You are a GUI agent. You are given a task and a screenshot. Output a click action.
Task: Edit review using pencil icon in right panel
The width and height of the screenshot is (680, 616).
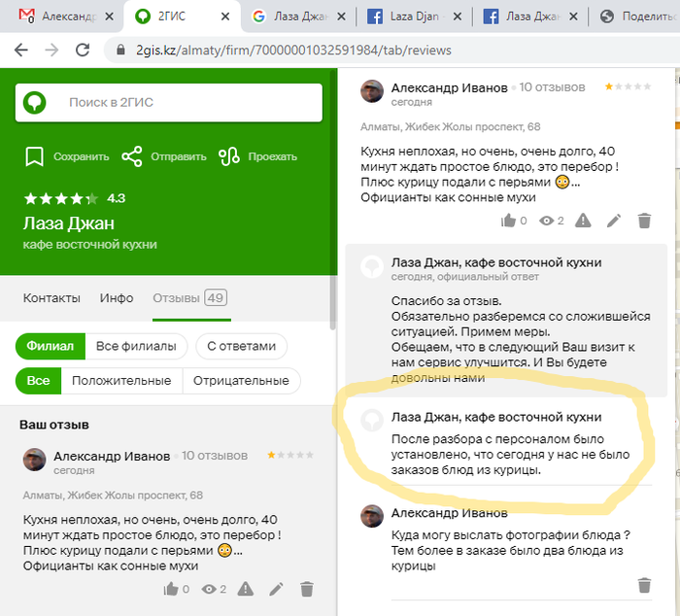coord(613,221)
